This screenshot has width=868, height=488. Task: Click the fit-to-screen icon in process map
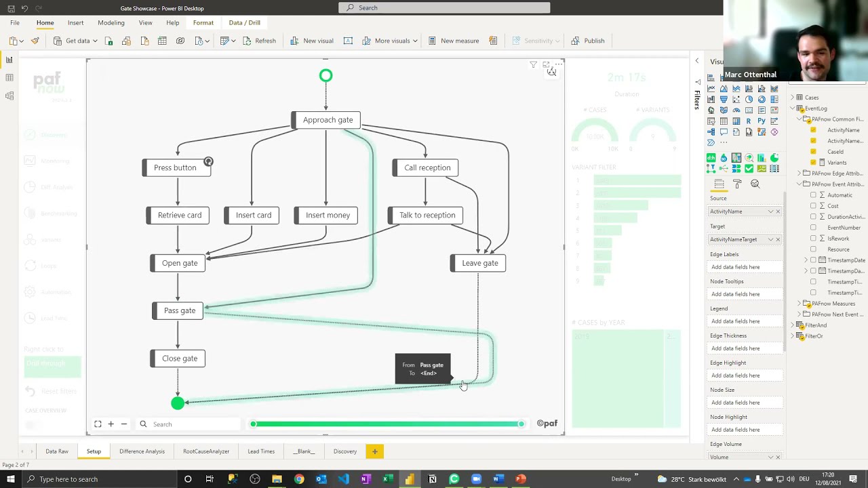[x=98, y=424]
